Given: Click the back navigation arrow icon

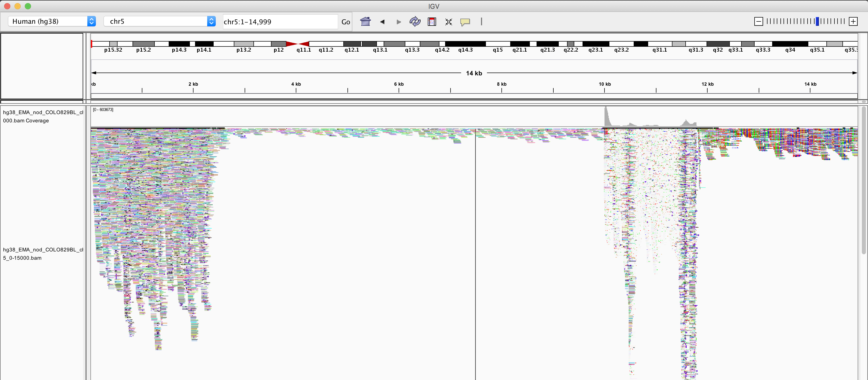Looking at the screenshot, I should [x=382, y=21].
